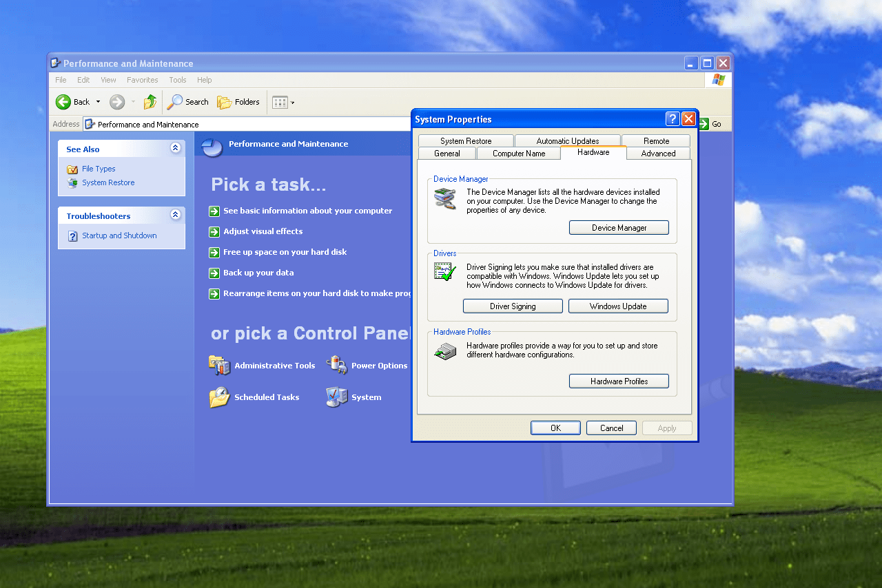Click the Performance and Maintenance header pie icon
882x588 pixels.
pyautogui.click(x=212, y=147)
